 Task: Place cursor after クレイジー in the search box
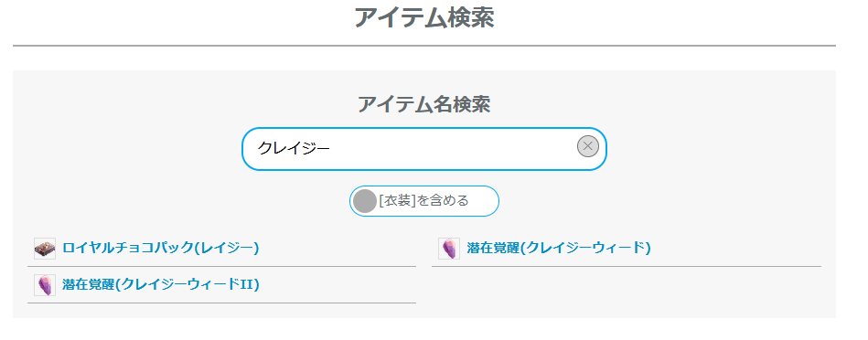332,149
